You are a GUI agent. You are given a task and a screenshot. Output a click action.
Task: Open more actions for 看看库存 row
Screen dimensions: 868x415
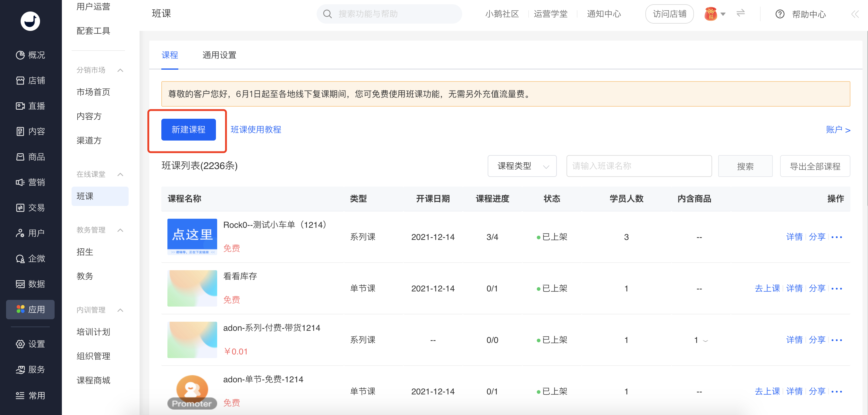pyautogui.click(x=837, y=289)
